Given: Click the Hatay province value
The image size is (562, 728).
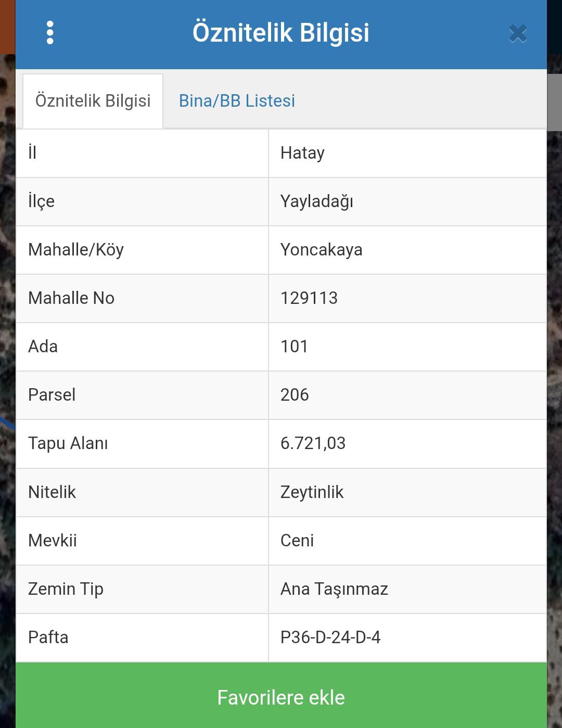Looking at the screenshot, I should click(302, 153).
